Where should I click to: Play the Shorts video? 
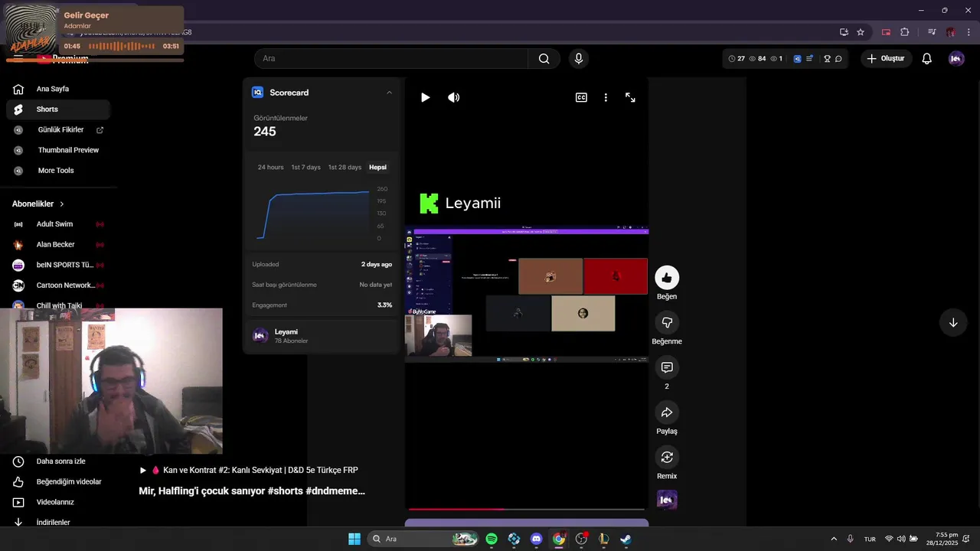pos(425,97)
